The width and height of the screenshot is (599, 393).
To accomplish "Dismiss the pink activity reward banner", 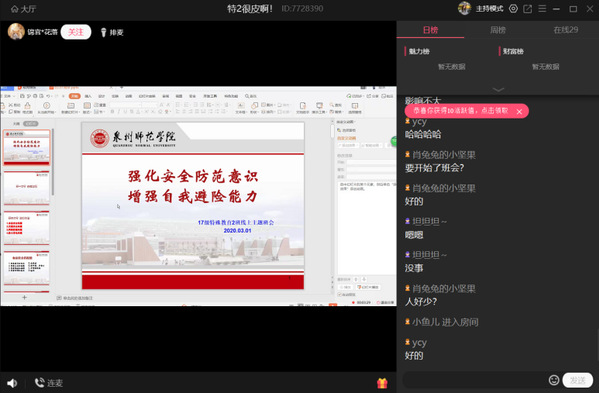I will pyautogui.click(x=519, y=112).
